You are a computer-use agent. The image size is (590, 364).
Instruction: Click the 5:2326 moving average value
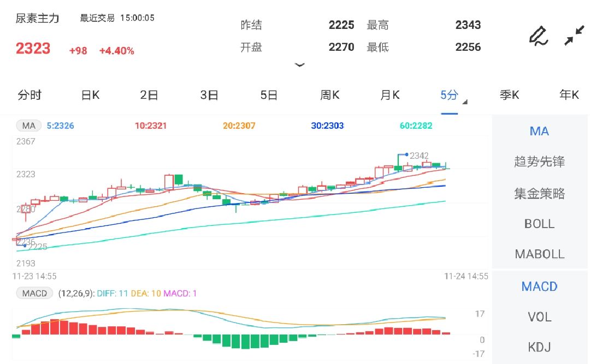pyautogui.click(x=60, y=126)
